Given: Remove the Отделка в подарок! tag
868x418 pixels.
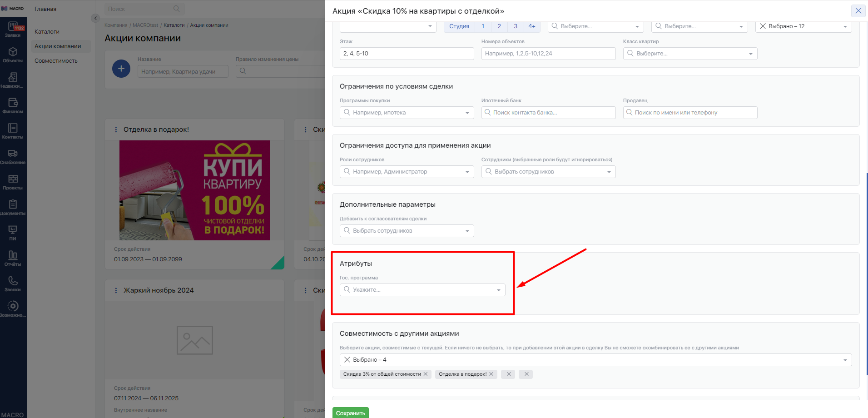Looking at the screenshot, I should 491,374.
